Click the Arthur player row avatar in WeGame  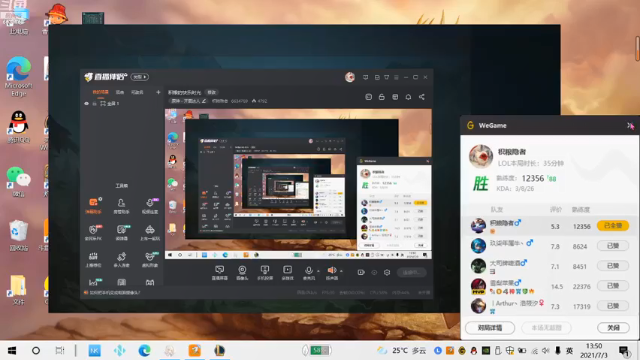478,306
